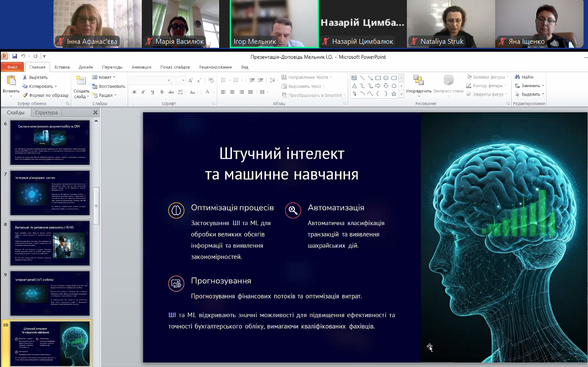The image size is (588, 367).
Task: Toggle bold (Ж) formatting
Action: 134,92
